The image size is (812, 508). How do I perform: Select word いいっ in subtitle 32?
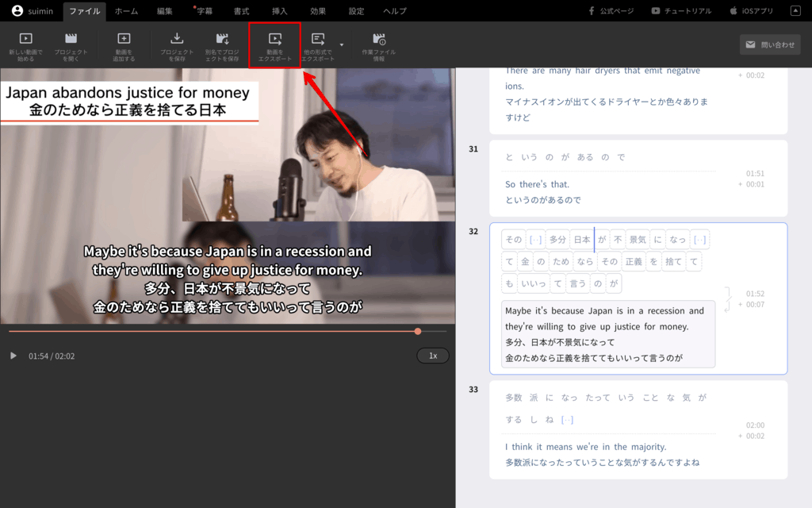tap(534, 283)
